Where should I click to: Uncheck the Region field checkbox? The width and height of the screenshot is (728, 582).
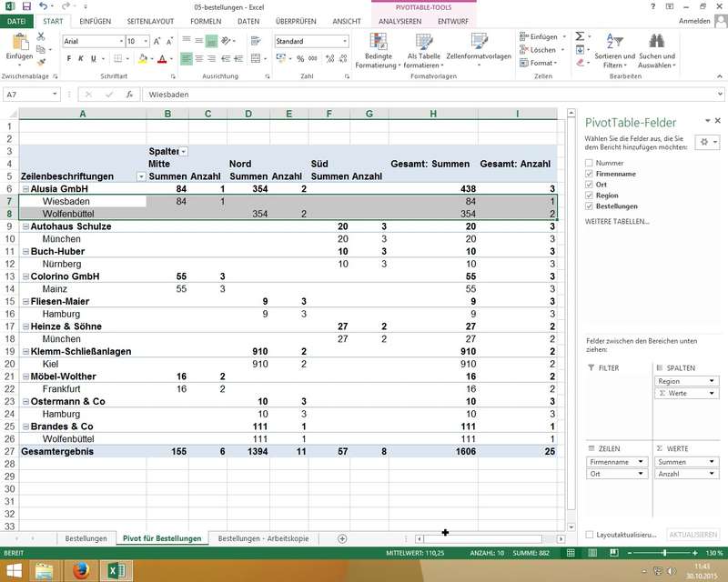click(589, 195)
